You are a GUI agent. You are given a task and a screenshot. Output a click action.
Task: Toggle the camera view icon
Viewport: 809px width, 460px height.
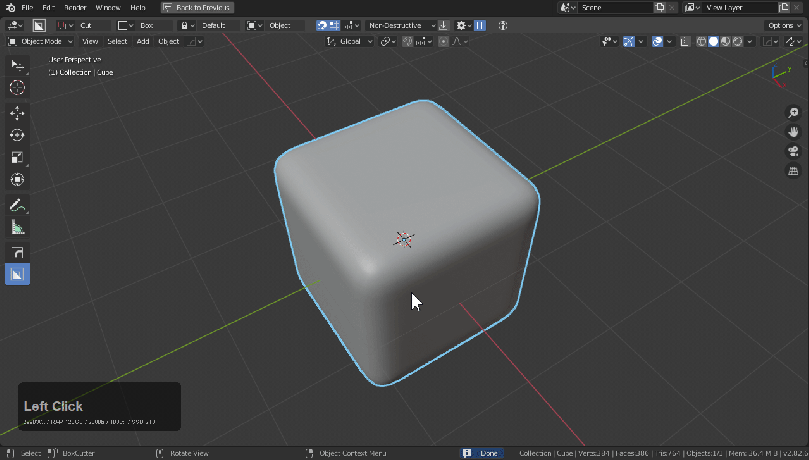tap(793, 152)
